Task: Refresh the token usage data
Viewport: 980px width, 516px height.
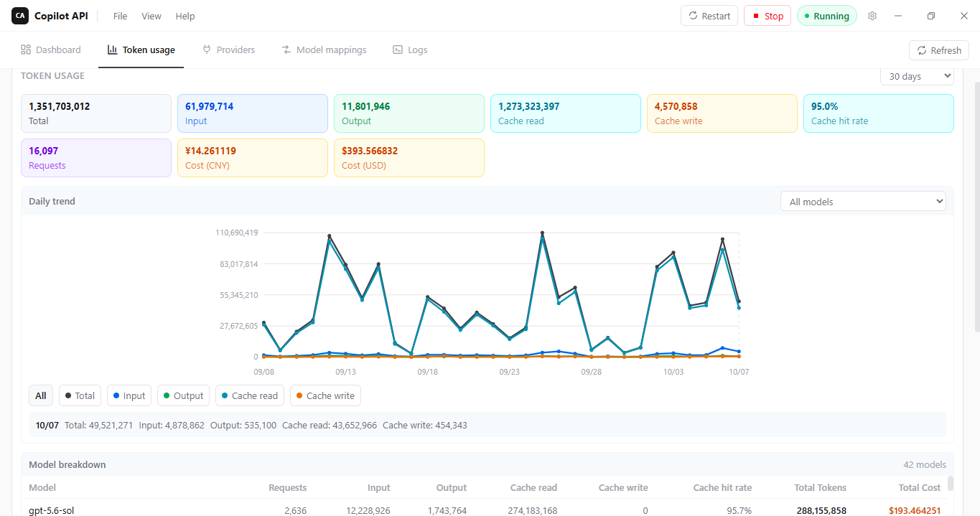Action: click(939, 50)
